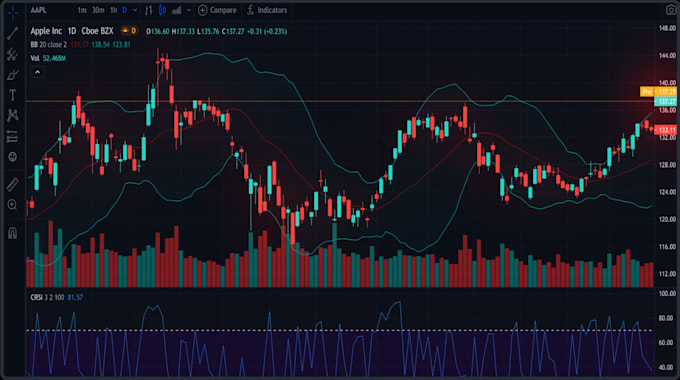Select the text annotation tool
The height and width of the screenshot is (380, 680).
[13, 95]
